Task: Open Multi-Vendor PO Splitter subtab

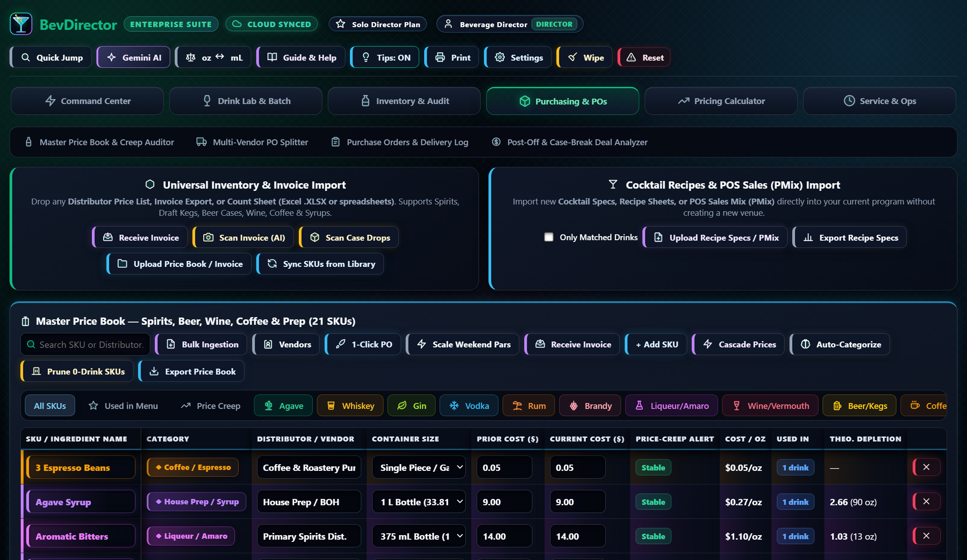Action: click(252, 142)
